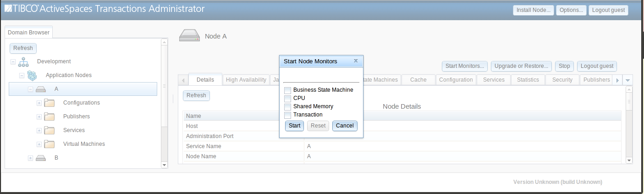Click the Application Nodes cubes icon

pos(32,75)
